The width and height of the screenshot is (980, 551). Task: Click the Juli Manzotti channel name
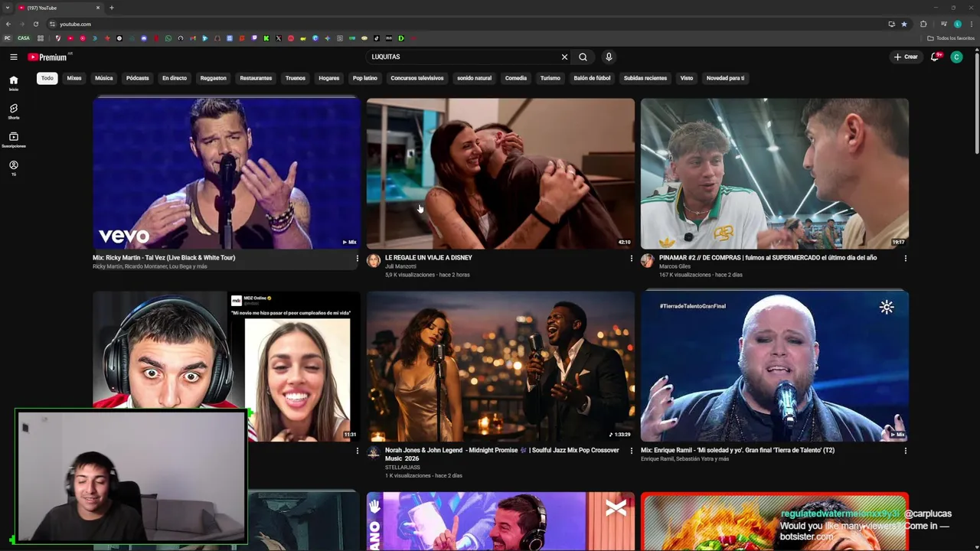[x=400, y=266]
